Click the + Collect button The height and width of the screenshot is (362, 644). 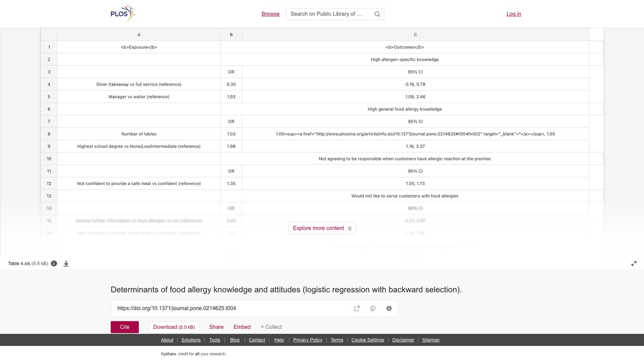point(271,327)
